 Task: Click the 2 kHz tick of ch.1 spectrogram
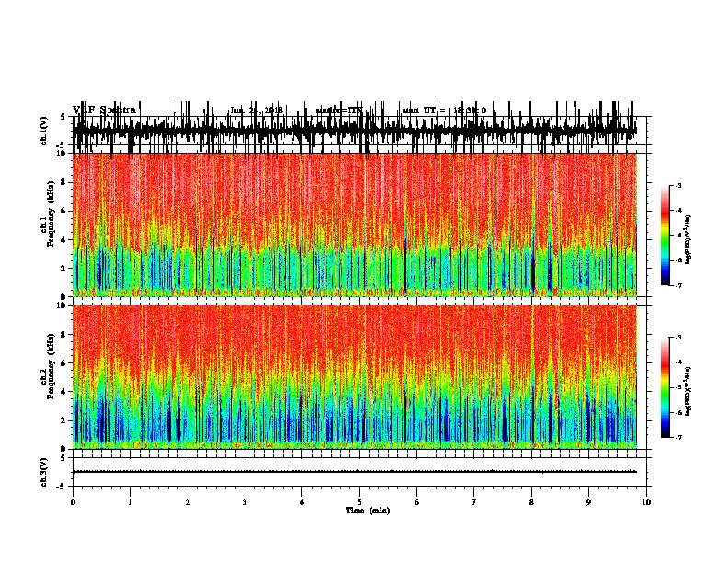[x=64, y=268]
